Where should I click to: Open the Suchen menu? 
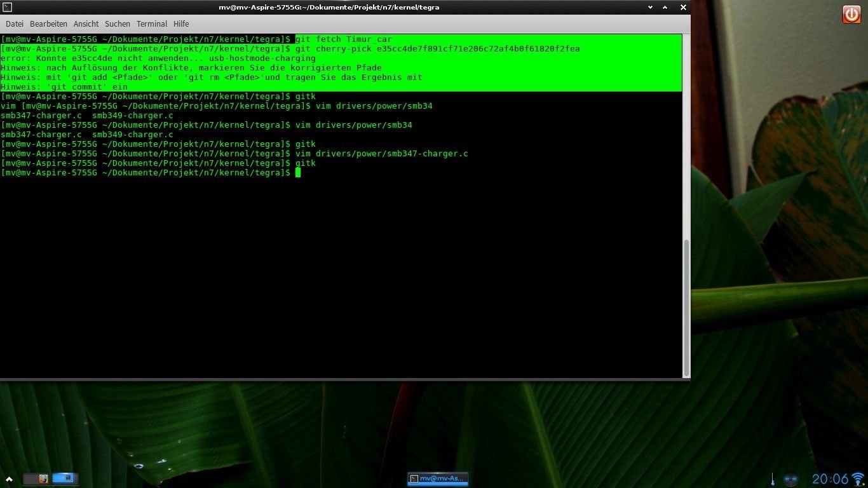pyautogui.click(x=118, y=24)
